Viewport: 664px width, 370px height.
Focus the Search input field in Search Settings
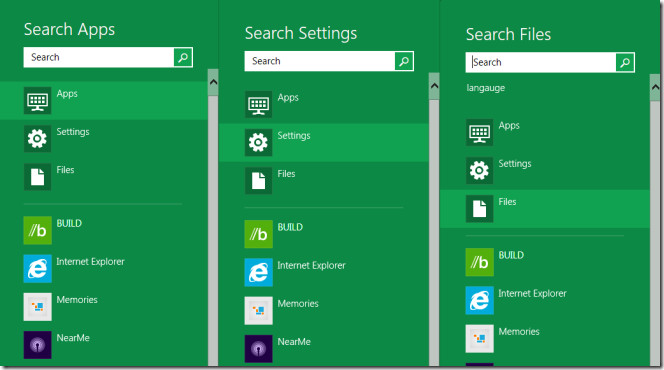point(320,61)
